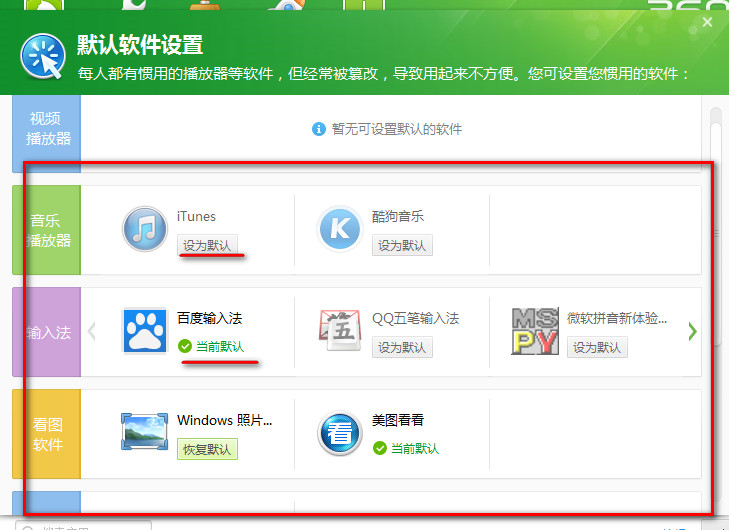Click the Baidu Input (百度输入法) paw icon

(x=145, y=331)
